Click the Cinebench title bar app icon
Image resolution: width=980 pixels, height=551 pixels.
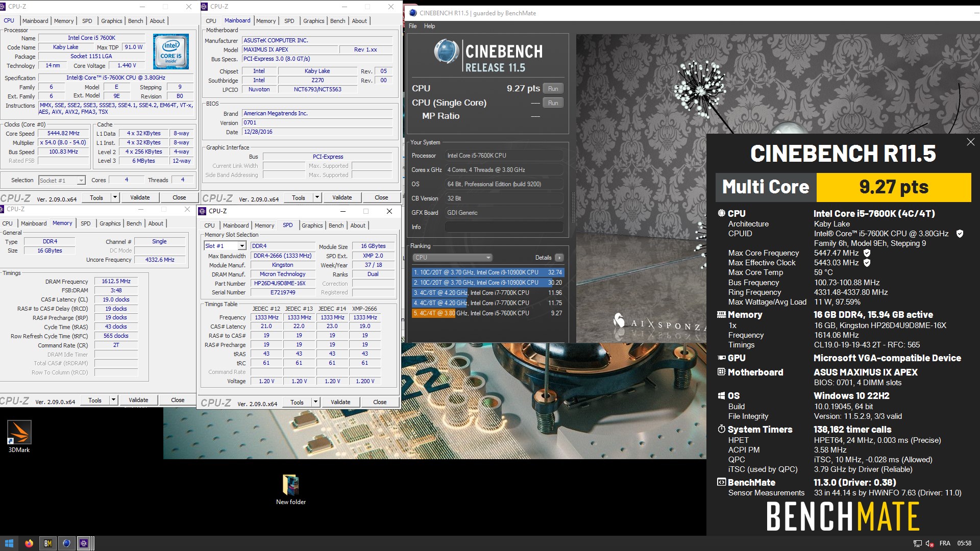[413, 13]
